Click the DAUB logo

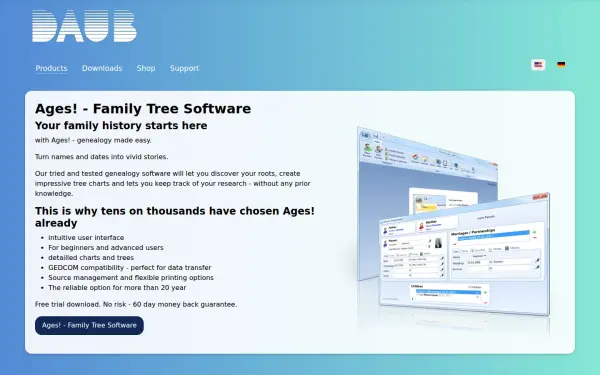pos(84,26)
